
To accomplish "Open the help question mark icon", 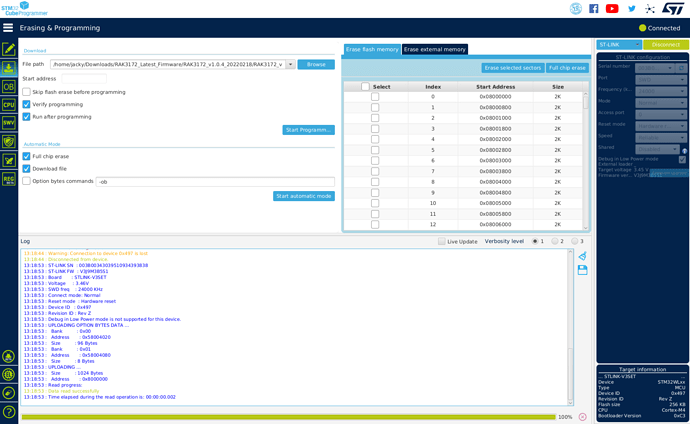I will (x=8, y=411).
